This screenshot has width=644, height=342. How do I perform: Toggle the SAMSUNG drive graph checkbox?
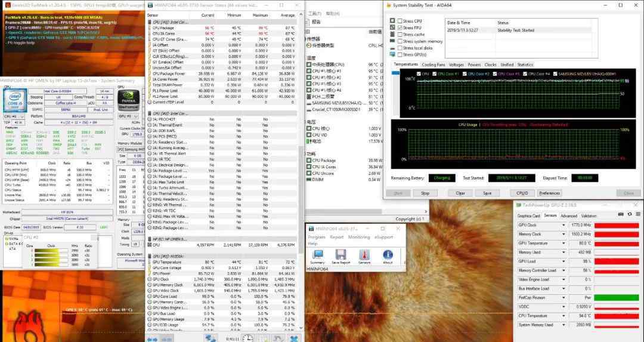[x=555, y=74]
